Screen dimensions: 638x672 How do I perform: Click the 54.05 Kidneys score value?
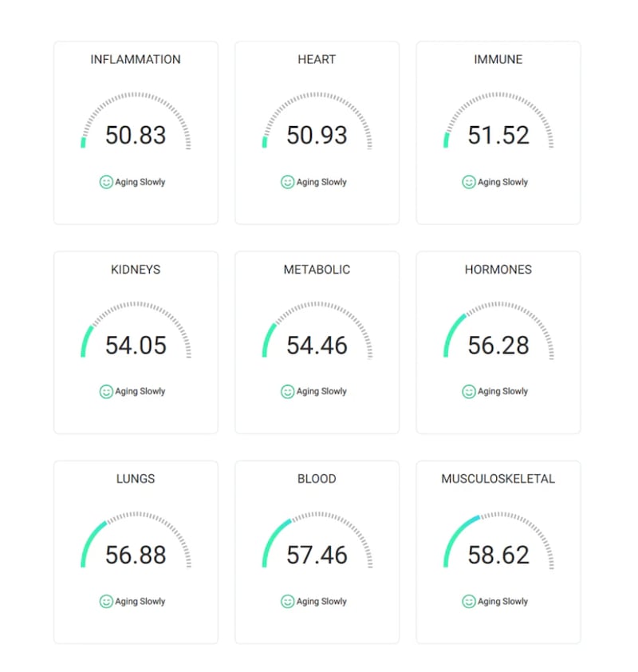click(136, 346)
